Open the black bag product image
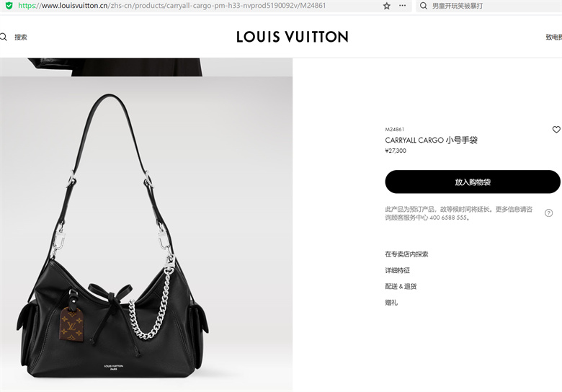Screen dimensions: 562x392 (x=146, y=233)
